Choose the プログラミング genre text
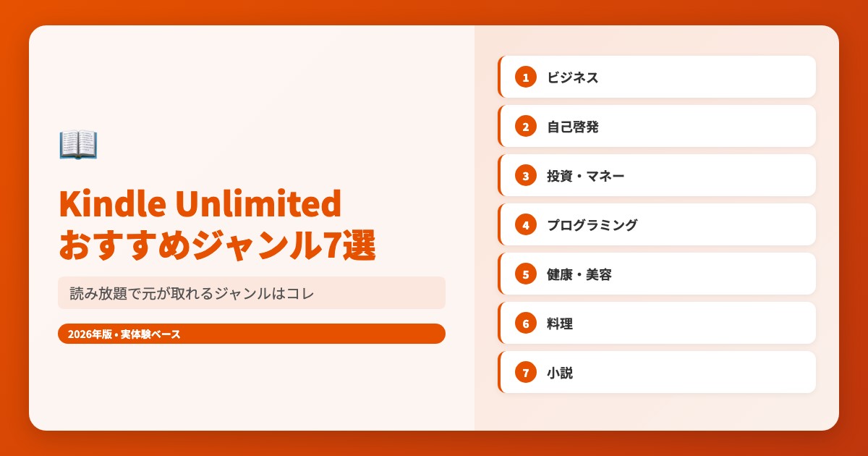Viewport: 868px width, 456px height. (x=592, y=225)
